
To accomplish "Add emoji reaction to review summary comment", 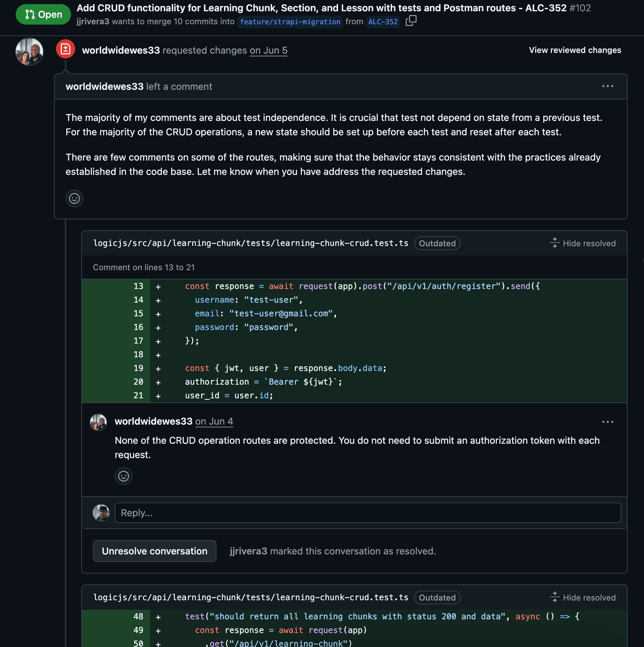I will tap(74, 198).
